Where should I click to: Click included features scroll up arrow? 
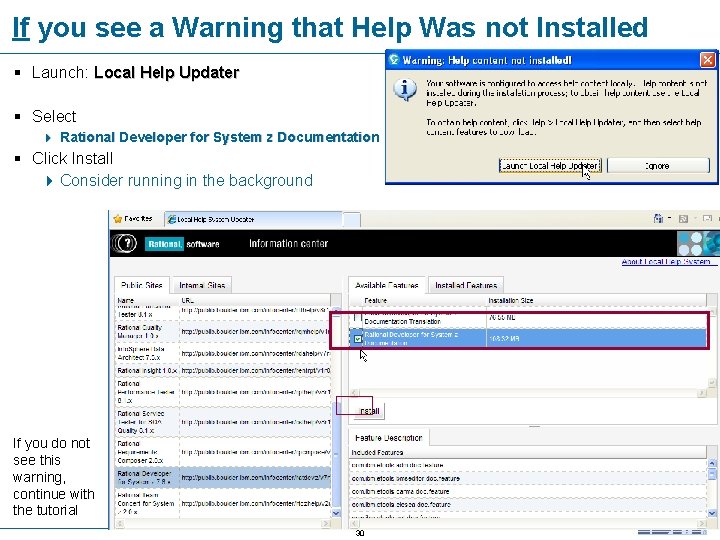pos(712,463)
